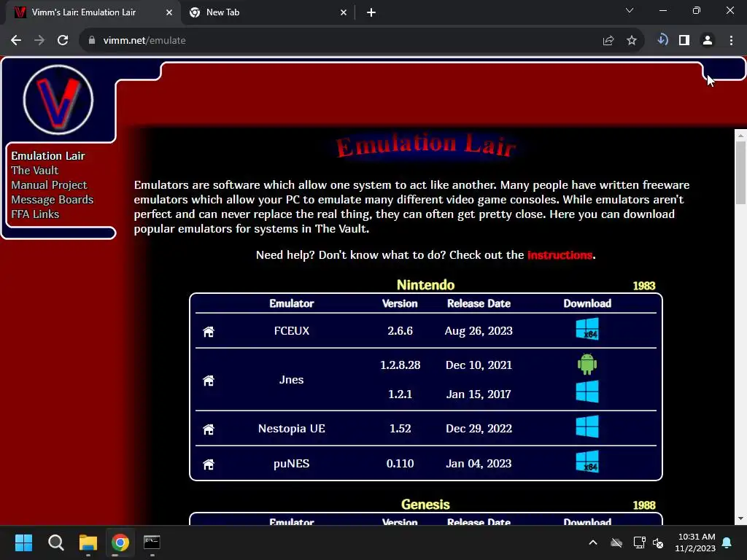Open puNES homepage via house icon
The width and height of the screenshot is (747, 560).
click(208, 464)
